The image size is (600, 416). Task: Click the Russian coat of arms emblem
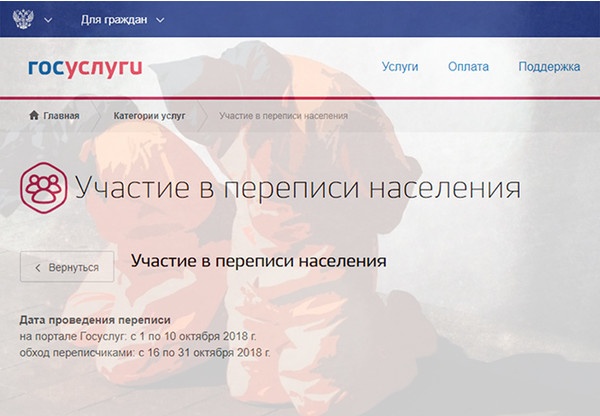coord(21,19)
